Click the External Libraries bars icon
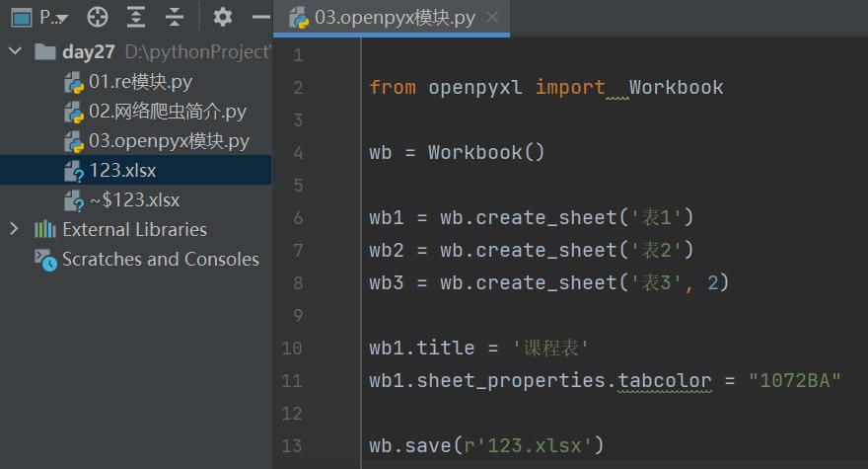Viewport: 868px width, 469px height. point(44,229)
